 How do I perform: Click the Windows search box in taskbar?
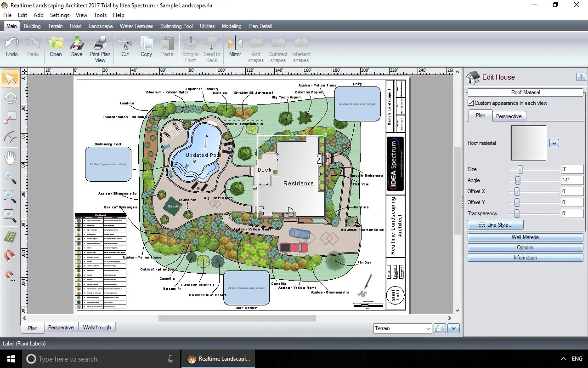101,359
